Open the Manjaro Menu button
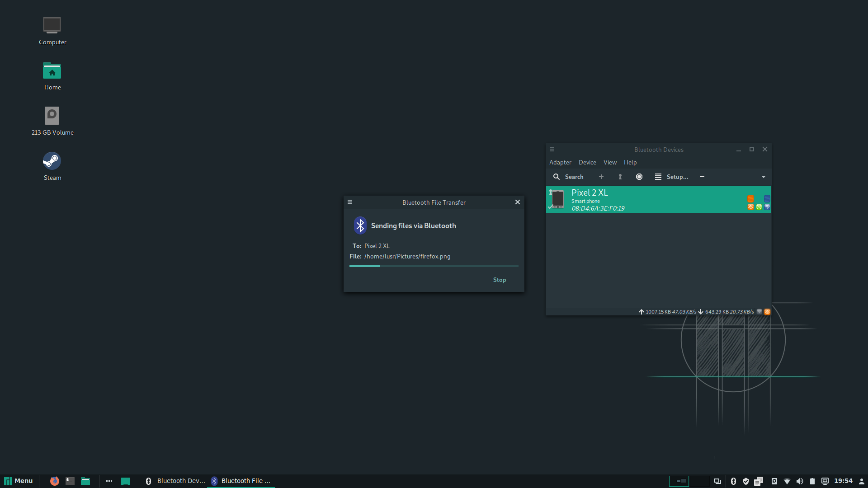The image size is (868, 488). click(19, 481)
